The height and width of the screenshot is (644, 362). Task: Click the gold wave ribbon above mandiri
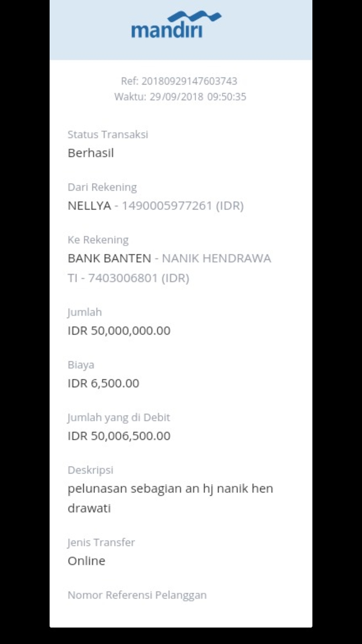point(194,15)
